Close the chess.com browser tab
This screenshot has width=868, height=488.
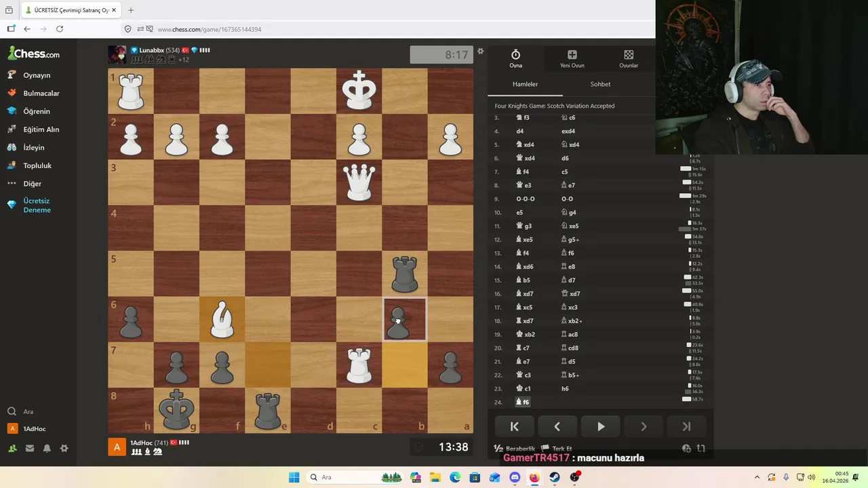pos(114,10)
